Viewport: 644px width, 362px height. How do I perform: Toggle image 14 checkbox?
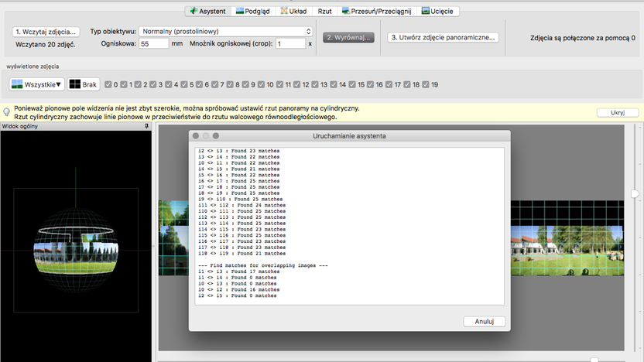[334, 84]
